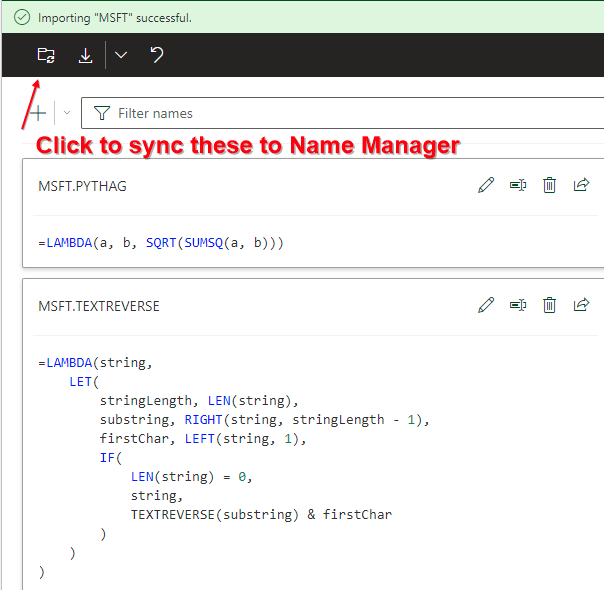Add a new function with the plus icon
This screenshot has height=590, width=604.
point(38,113)
